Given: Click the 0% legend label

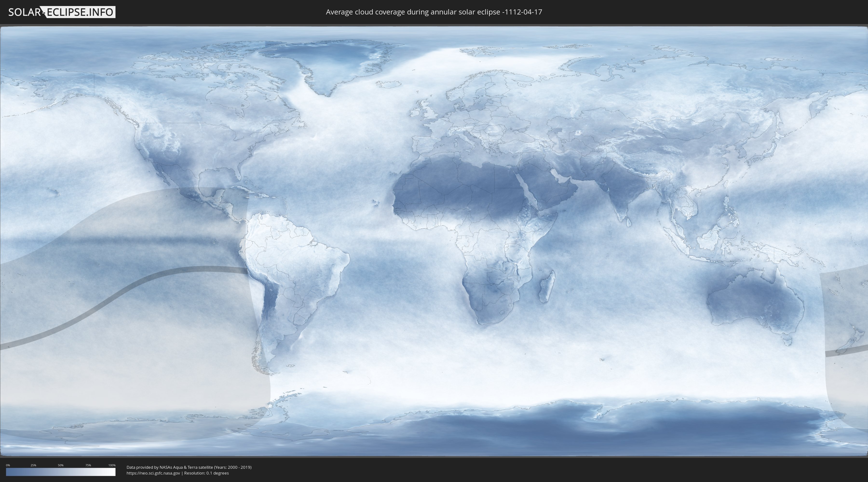Looking at the screenshot, I should pyautogui.click(x=8, y=465).
